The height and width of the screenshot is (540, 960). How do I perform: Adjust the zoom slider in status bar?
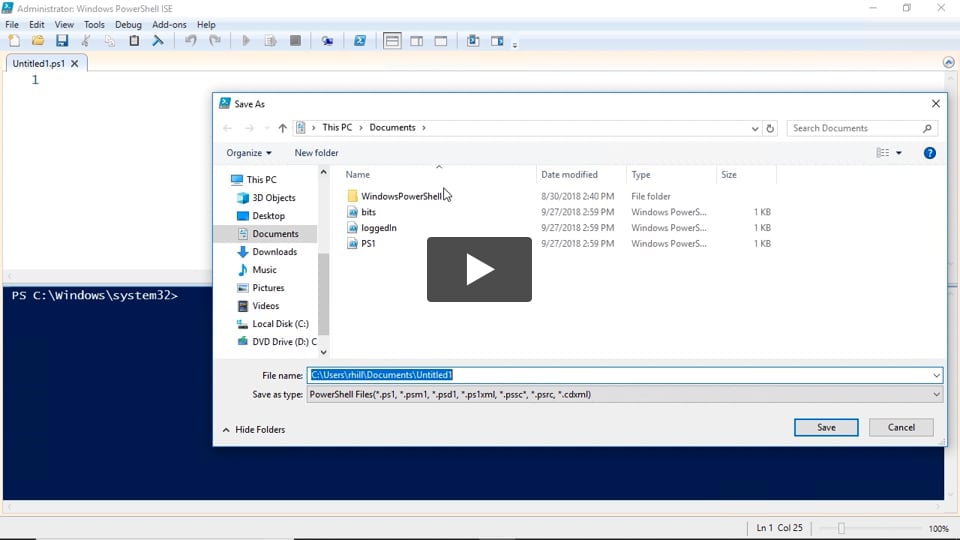click(x=841, y=528)
